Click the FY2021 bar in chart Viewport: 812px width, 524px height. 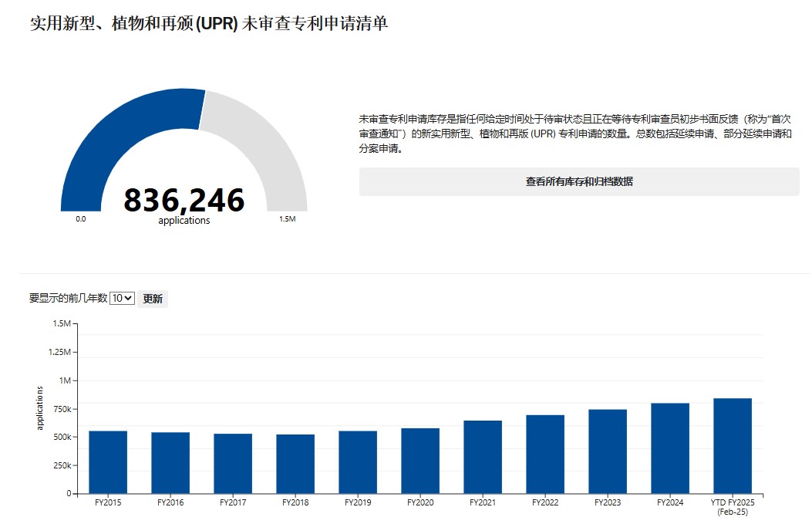(x=483, y=456)
